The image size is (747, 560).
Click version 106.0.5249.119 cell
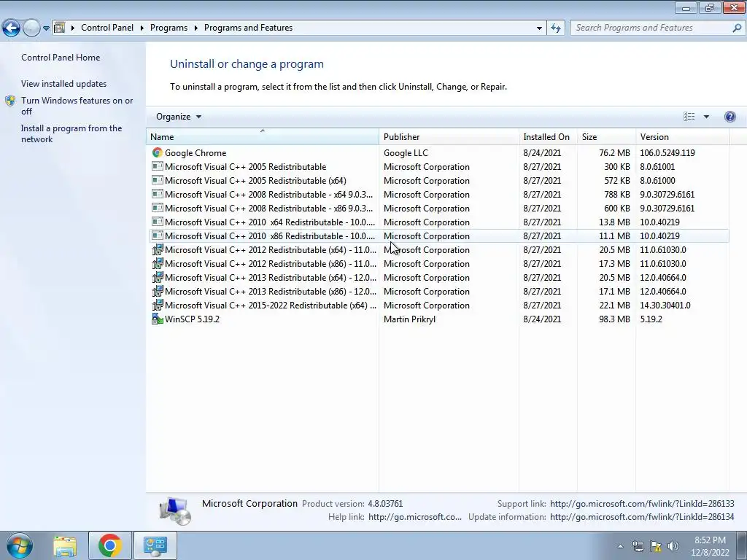tap(667, 153)
